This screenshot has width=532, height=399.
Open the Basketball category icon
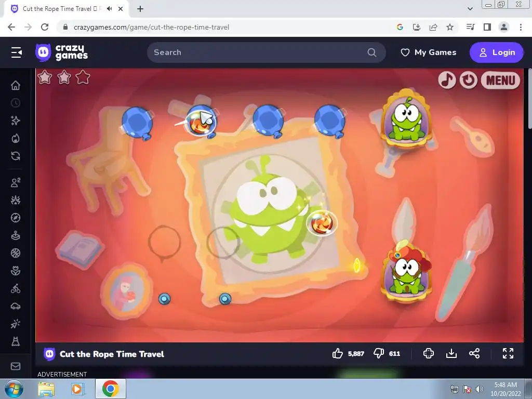[16, 253]
